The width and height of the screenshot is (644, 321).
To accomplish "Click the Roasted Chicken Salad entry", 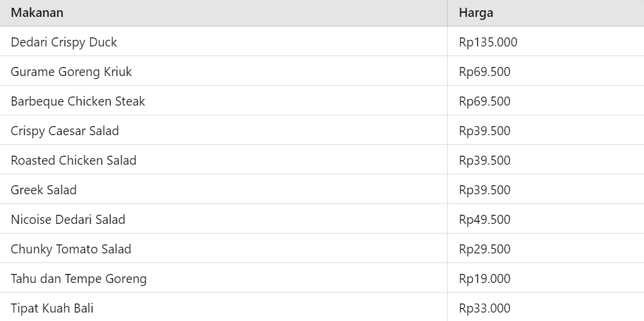I will [74, 160].
